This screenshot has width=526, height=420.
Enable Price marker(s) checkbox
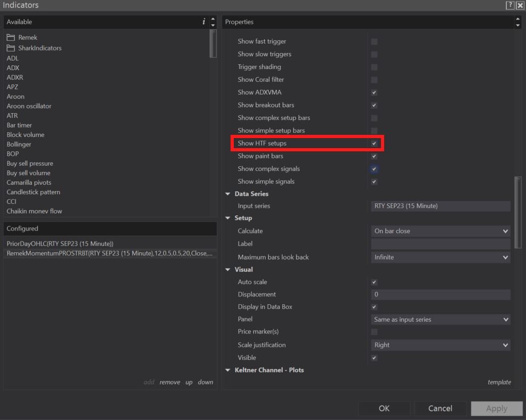(374, 332)
